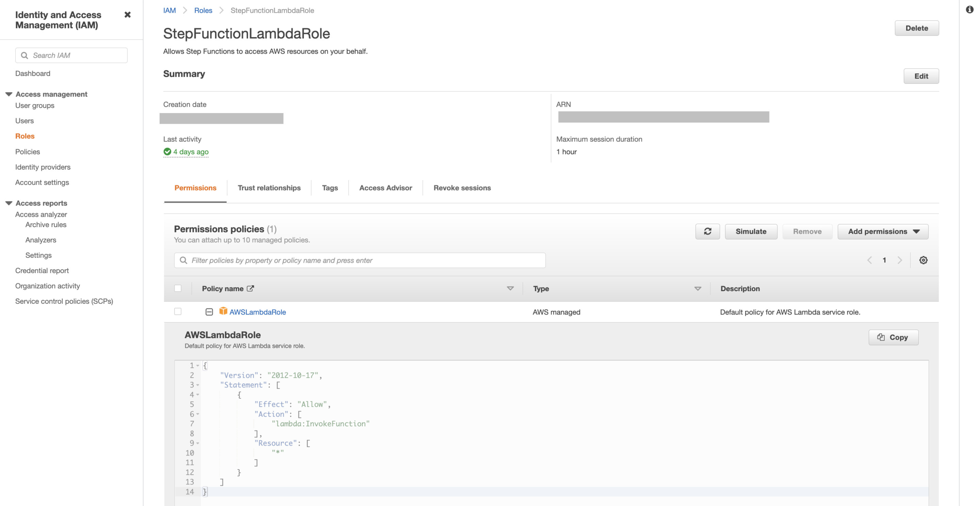Collapse the Access management section

(x=9, y=94)
